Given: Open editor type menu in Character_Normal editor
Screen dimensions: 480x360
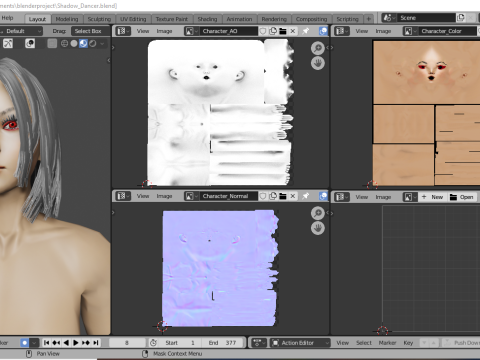Looking at the screenshot, I should coord(123,196).
